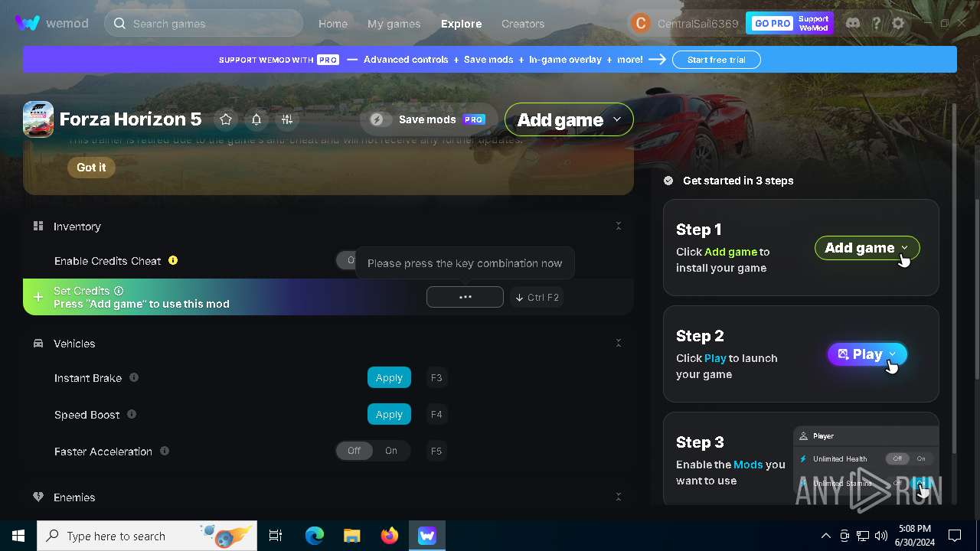Click the F3 hotkey for Instant Brake

(436, 377)
